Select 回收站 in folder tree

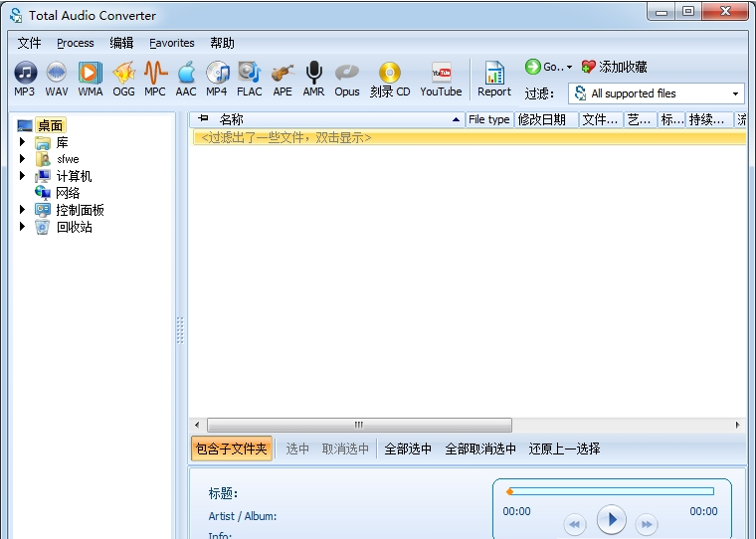point(75,227)
